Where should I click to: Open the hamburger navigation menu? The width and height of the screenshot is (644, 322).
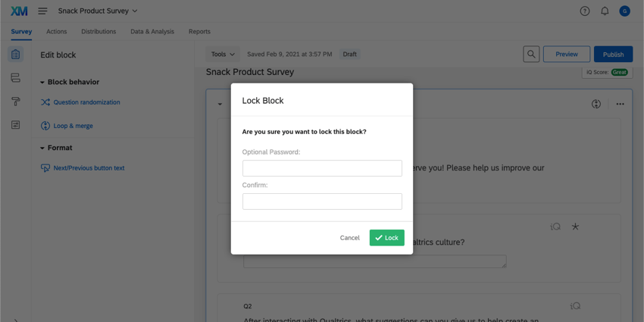42,11
